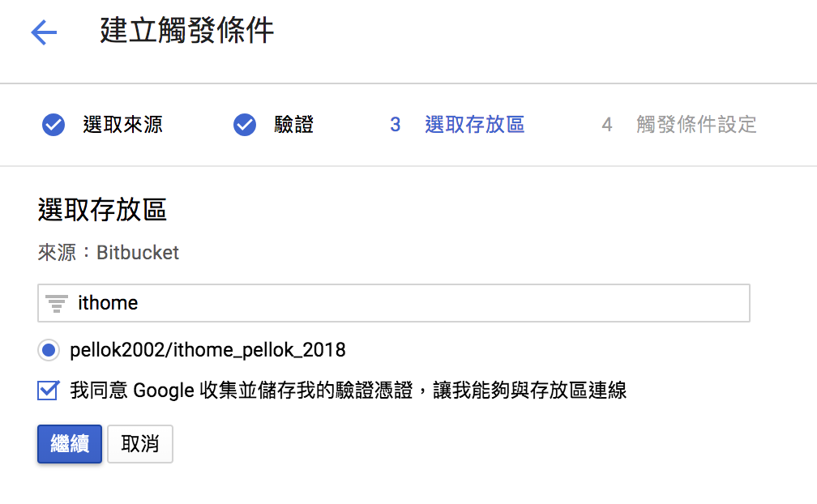Viewport: 817px width, 504px height.
Task: Click the 建立觸發條件 page title
Action: click(x=186, y=31)
